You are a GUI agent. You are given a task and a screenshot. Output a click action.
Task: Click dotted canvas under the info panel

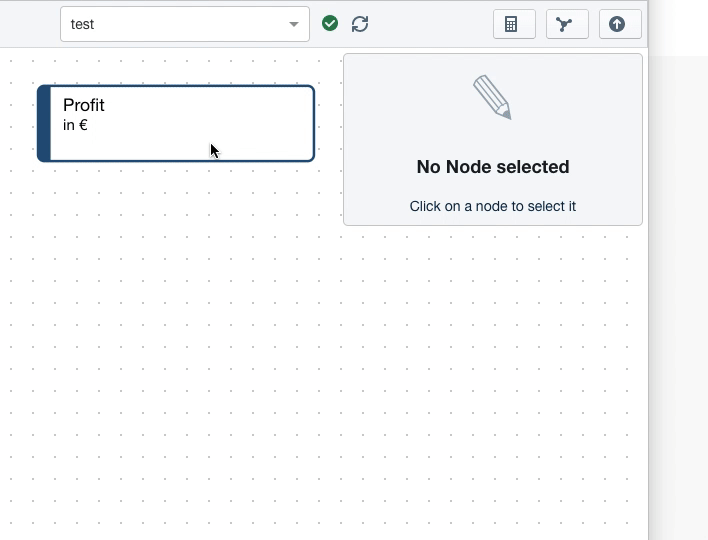[x=490, y=380]
